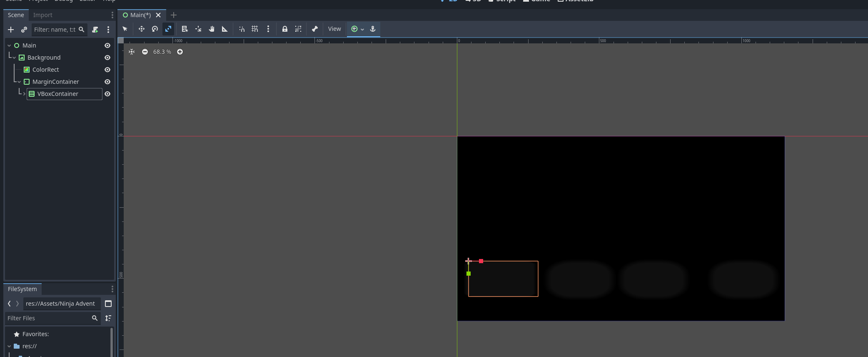Hide the VBoxContainer node
Screen dimensions: 868x357
pyautogui.click(x=107, y=94)
